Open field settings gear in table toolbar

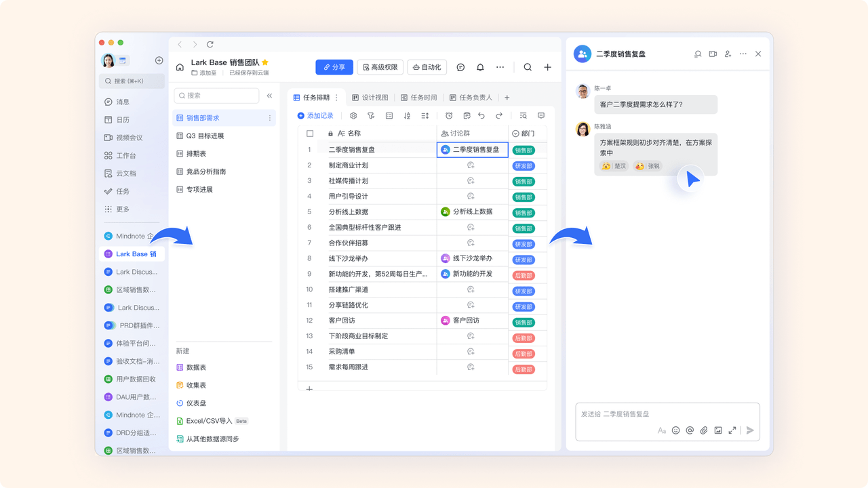(353, 116)
